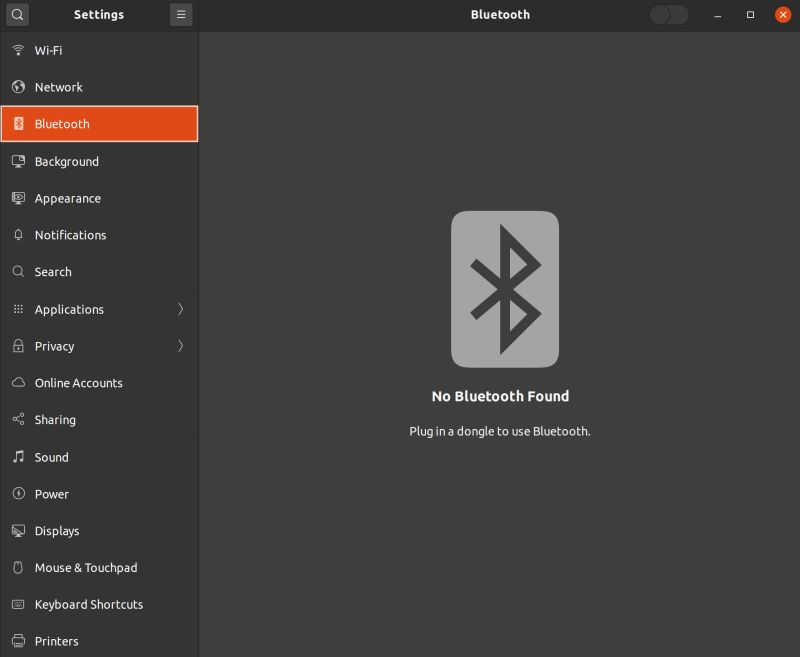Select the Printers icon
The height and width of the screenshot is (657, 800).
18,641
